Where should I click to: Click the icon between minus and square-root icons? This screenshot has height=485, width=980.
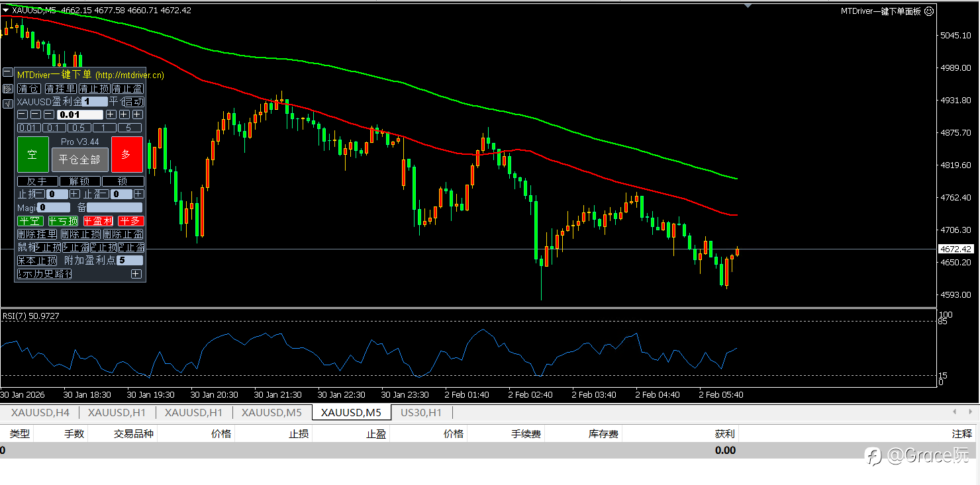coord(8,89)
